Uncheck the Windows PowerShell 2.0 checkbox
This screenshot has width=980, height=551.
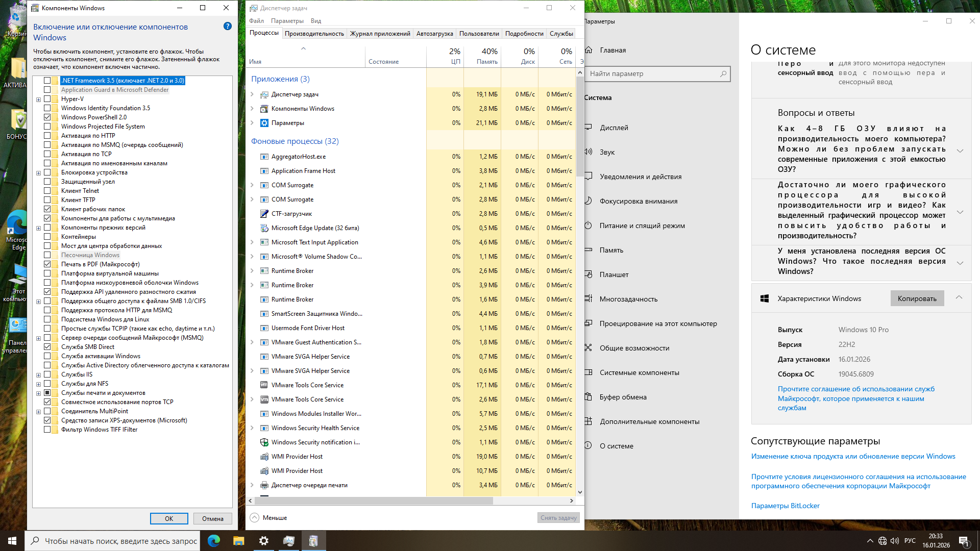(x=47, y=117)
